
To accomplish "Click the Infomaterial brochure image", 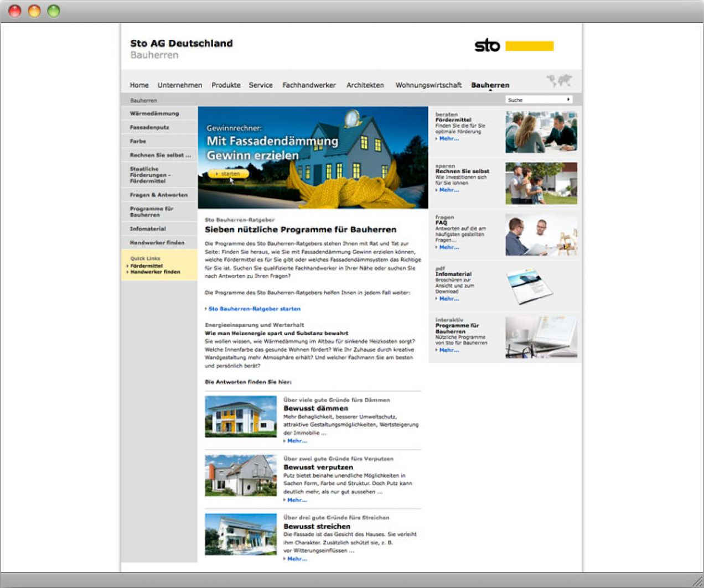I will [x=530, y=286].
